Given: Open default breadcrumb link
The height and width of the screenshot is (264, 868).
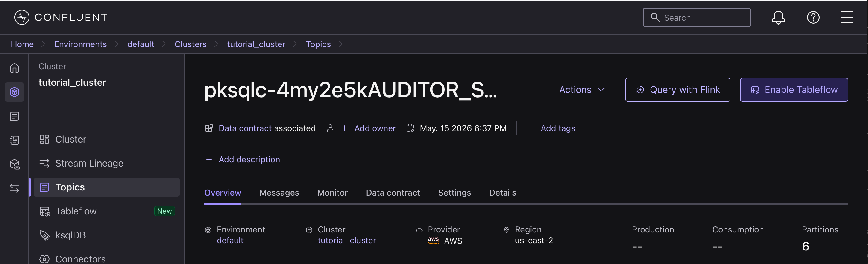Looking at the screenshot, I should [x=141, y=44].
